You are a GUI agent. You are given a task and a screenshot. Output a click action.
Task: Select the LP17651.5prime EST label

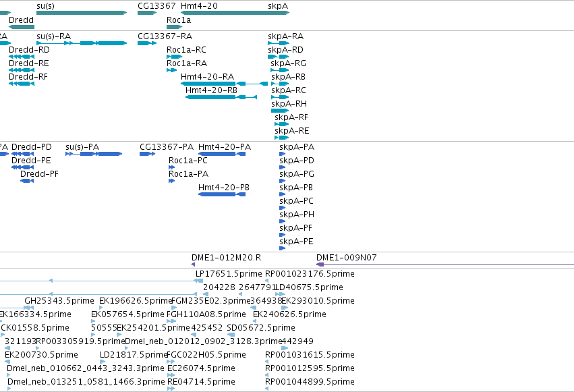[x=229, y=274]
